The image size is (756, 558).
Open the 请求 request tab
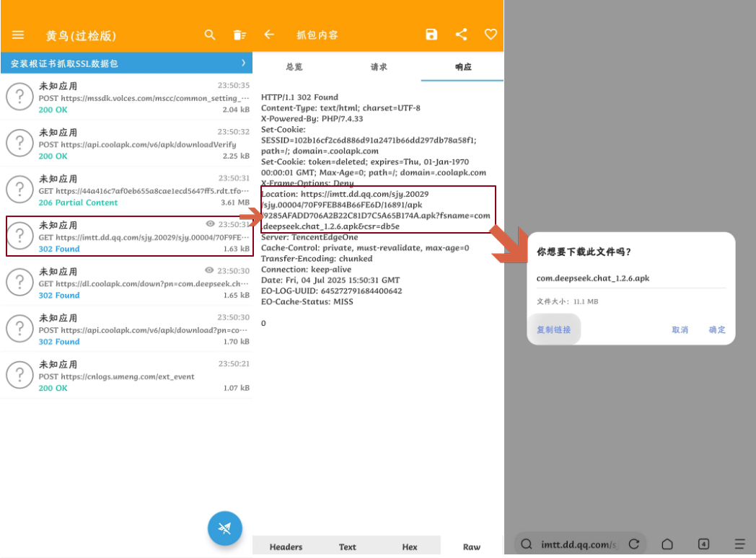pos(379,66)
